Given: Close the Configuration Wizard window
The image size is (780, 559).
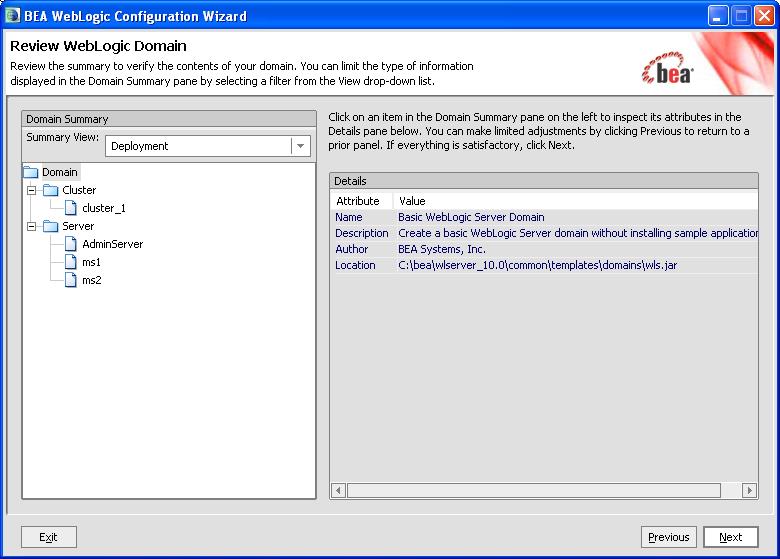Looking at the screenshot, I should pos(764,16).
